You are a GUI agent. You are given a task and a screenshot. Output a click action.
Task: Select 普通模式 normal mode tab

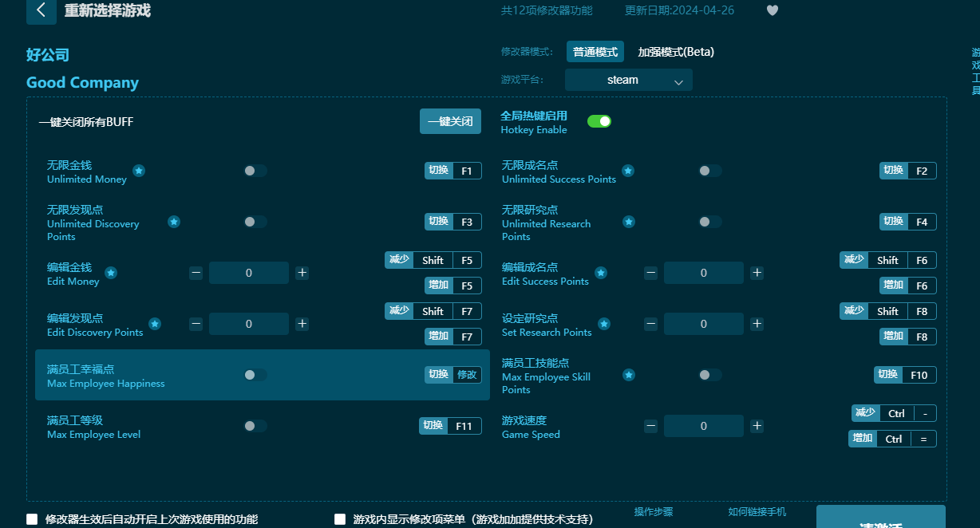(595, 52)
